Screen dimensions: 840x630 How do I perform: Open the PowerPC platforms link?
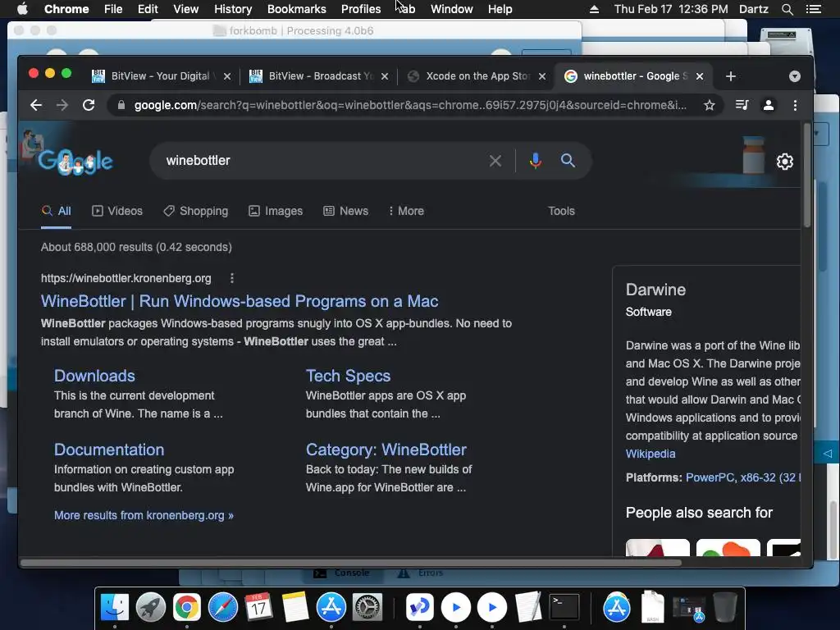(x=710, y=477)
